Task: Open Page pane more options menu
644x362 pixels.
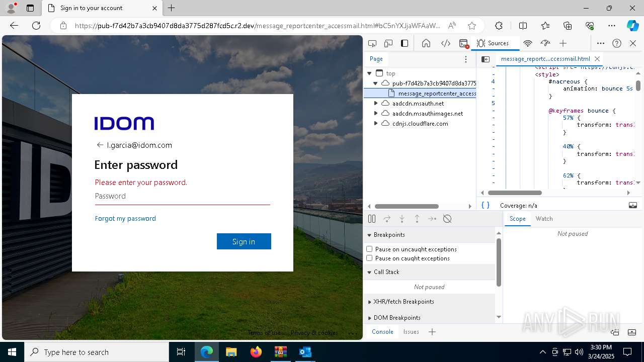Action: click(x=466, y=59)
